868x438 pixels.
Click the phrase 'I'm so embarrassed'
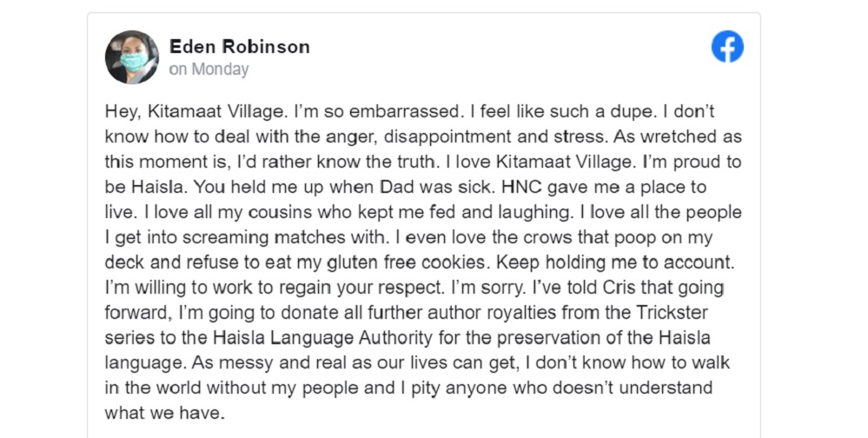coord(377,111)
